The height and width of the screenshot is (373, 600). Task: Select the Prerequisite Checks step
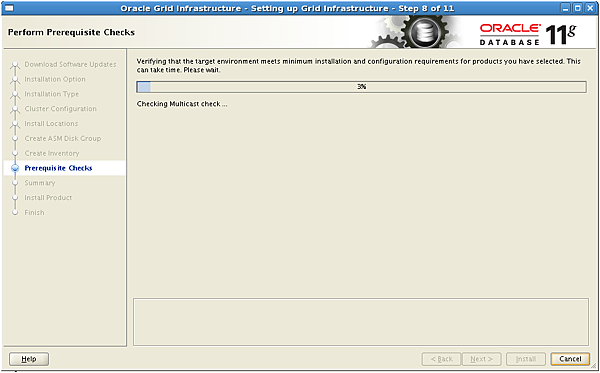[x=58, y=168]
